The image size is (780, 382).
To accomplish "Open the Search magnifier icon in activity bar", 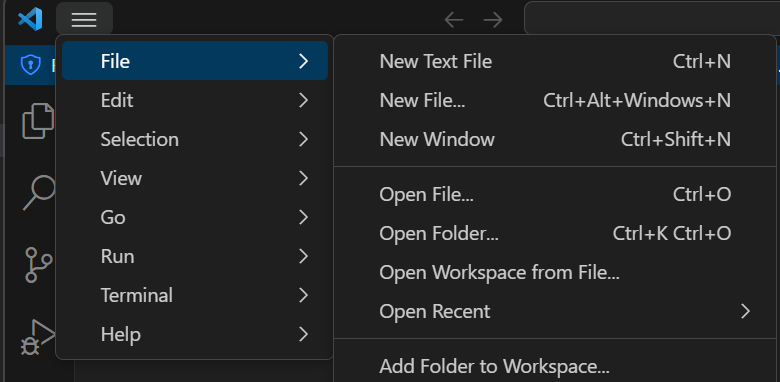I will 39,192.
